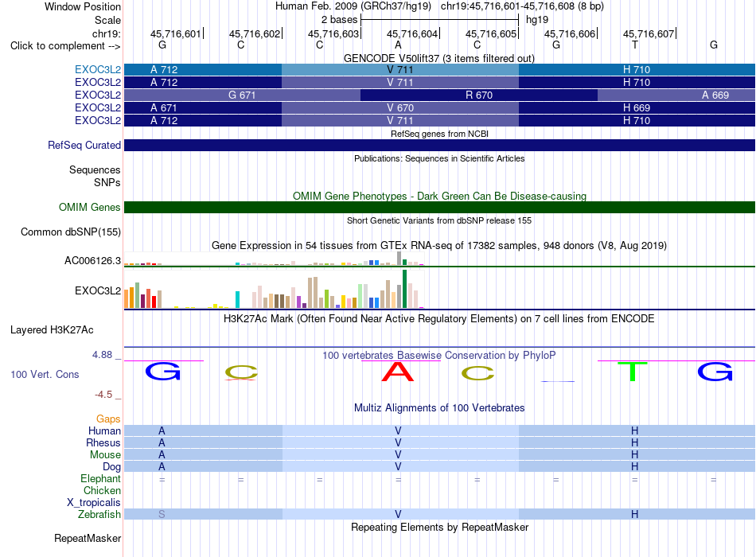Viewport: 756px width, 557px height.
Task: Click the EXOC3L2 GTEx expression bar chart
Action: (274, 290)
